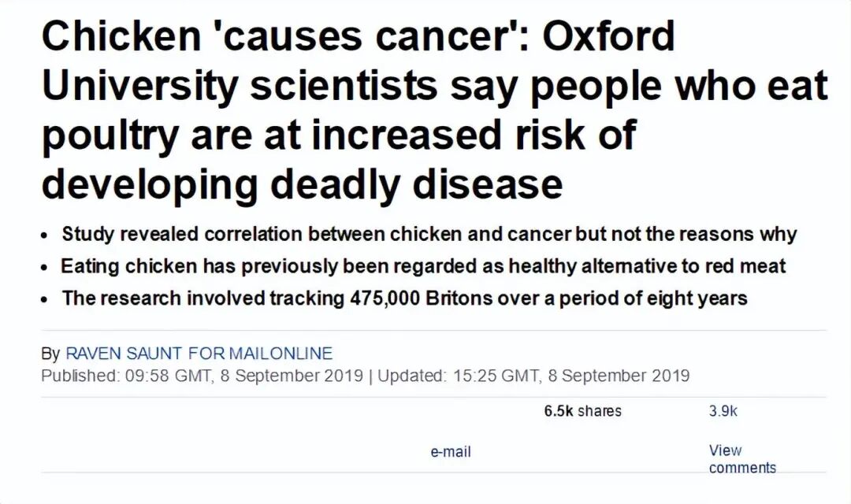Click the Updated 15:25 GMT timestamp

click(x=533, y=376)
